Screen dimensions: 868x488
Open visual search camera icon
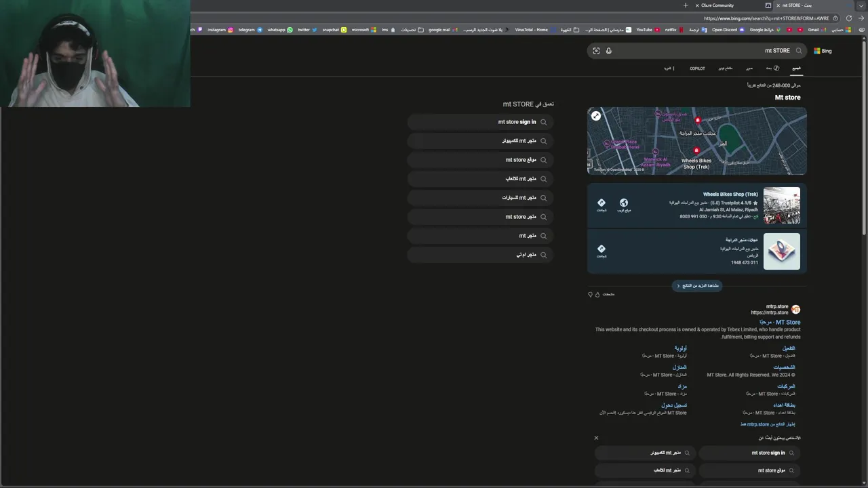point(596,51)
